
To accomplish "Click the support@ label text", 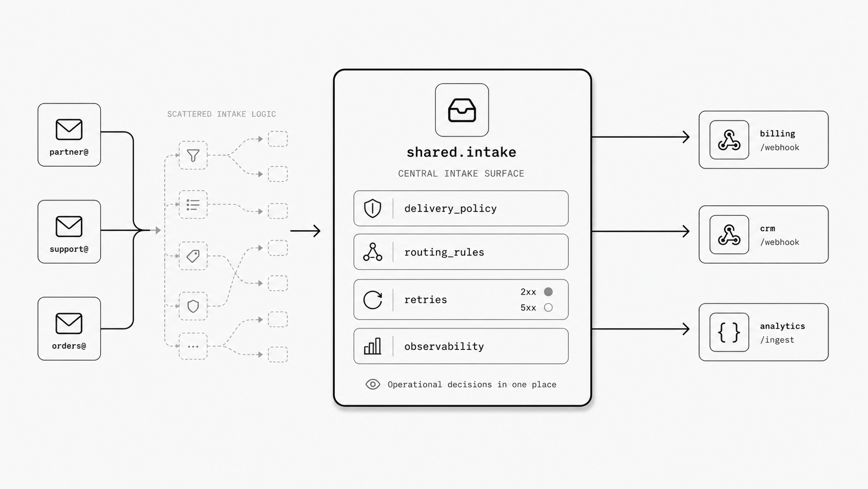I will click(x=69, y=249).
